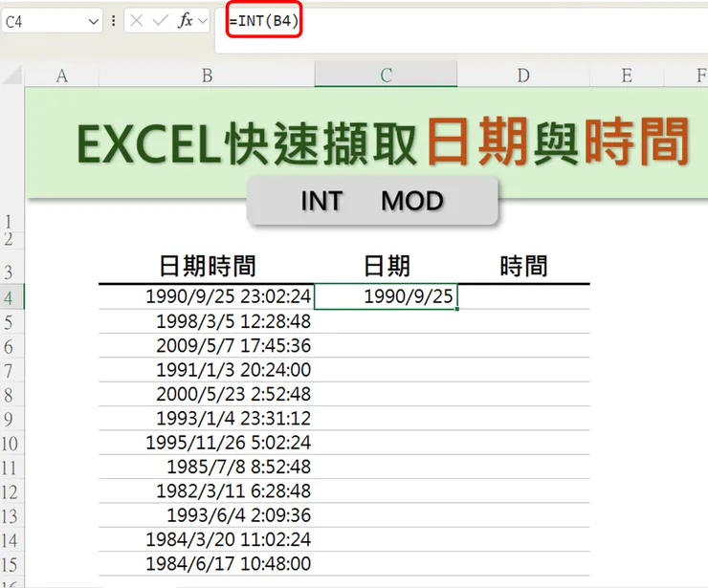Click the three-dot handle beside Name Box

point(113,21)
